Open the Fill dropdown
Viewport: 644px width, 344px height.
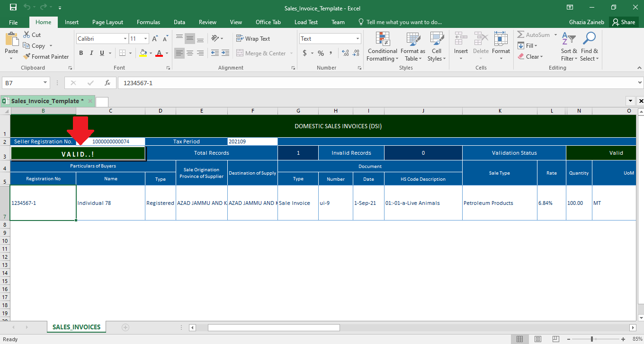pos(528,45)
